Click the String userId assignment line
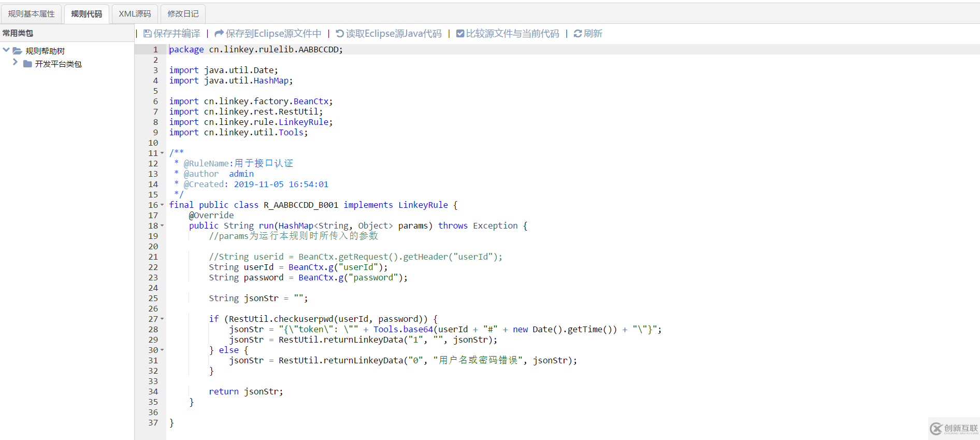Screen dimensions: 980x440 (298, 267)
